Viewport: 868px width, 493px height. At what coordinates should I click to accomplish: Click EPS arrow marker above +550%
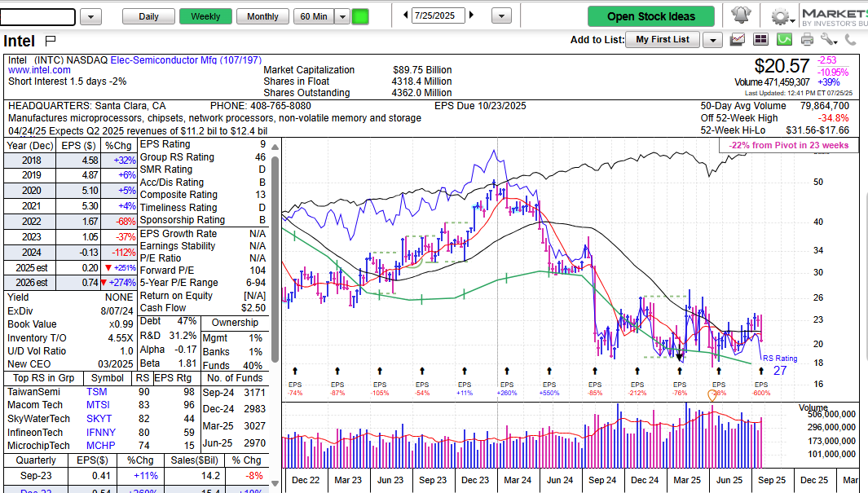[549, 371]
